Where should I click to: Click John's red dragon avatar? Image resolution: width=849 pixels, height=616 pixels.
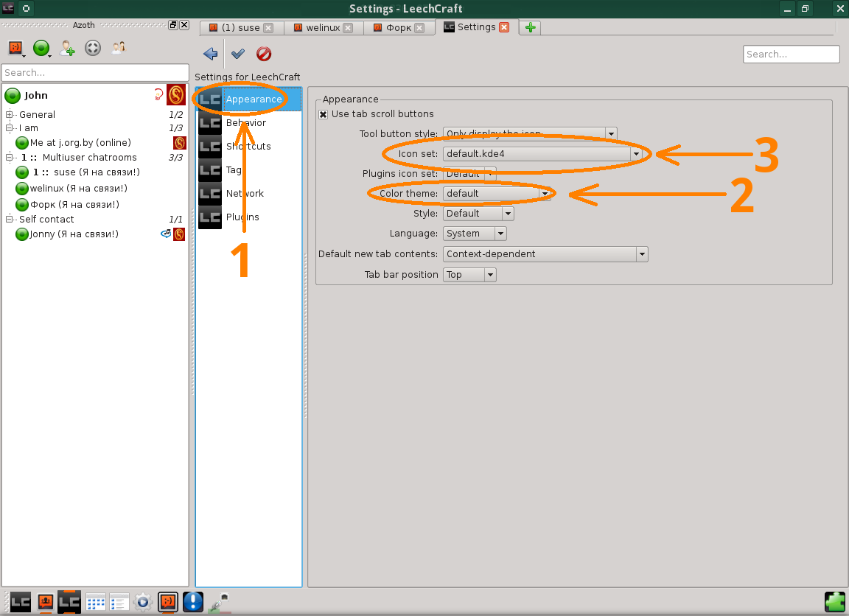[176, 95]
